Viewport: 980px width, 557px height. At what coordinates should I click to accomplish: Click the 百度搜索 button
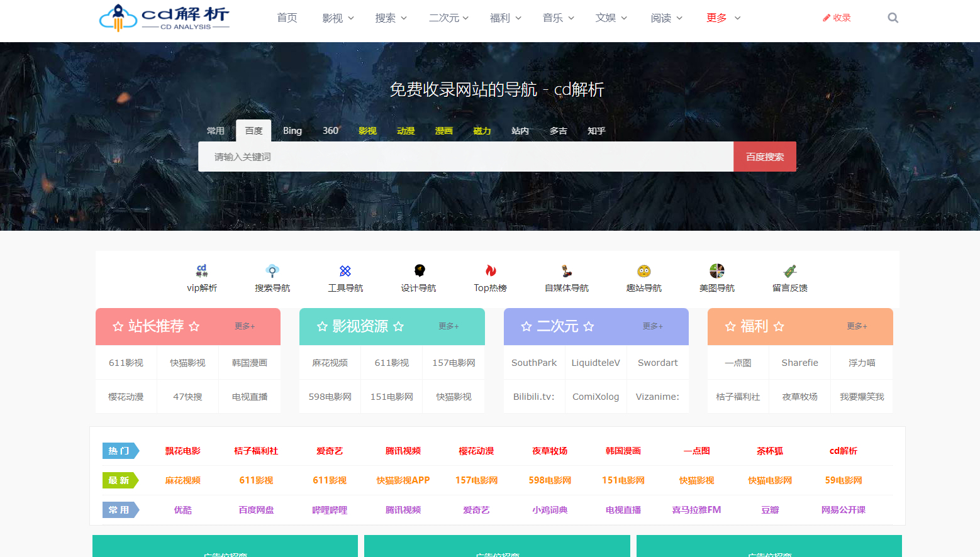(765, 157)
